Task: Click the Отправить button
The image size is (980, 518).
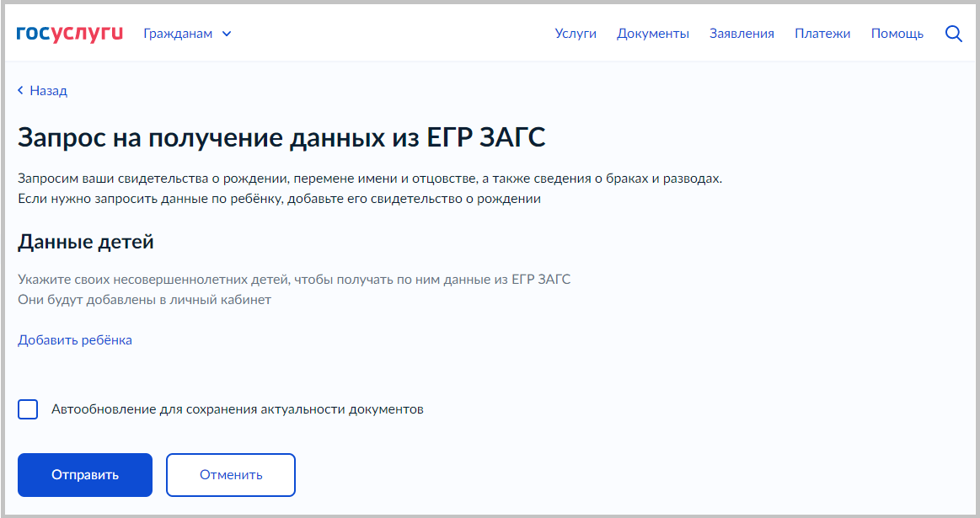Action: pos(85,475)
